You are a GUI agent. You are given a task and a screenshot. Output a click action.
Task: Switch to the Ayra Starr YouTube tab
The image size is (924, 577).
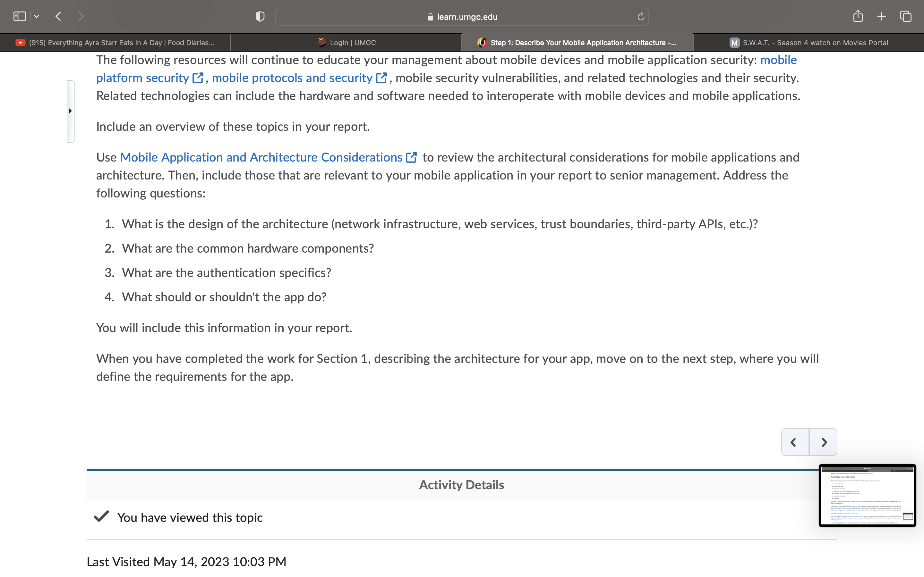click(x=115, y=42)
